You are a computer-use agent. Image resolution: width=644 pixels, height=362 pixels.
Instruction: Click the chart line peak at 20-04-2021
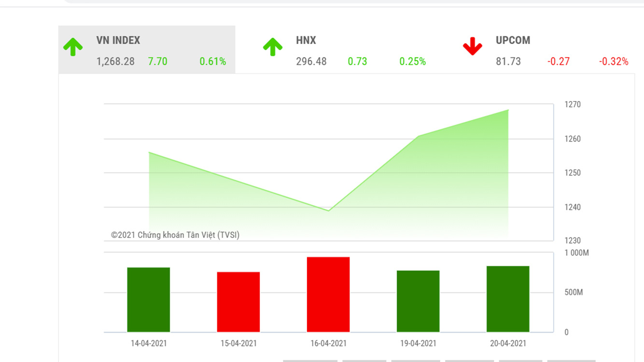point(508,110)
